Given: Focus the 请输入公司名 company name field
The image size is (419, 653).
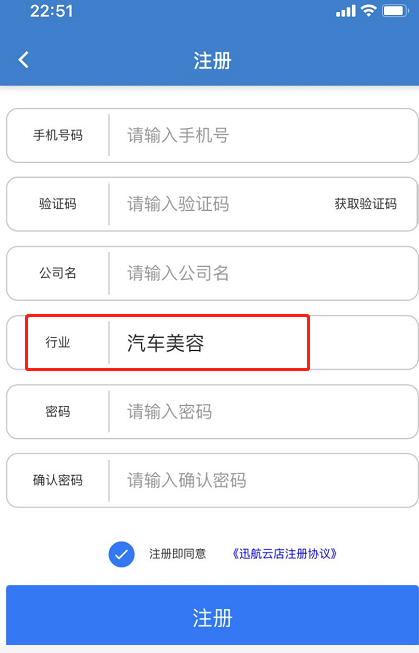Looking at the screenshot, I should pyautogui.click(x=262, y=273).
